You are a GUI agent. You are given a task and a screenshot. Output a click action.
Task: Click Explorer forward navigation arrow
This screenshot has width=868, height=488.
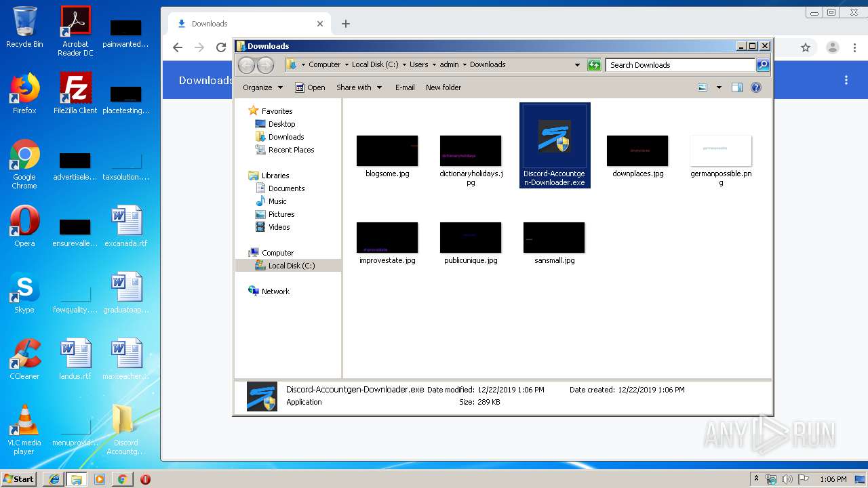[x=265, y=65]
